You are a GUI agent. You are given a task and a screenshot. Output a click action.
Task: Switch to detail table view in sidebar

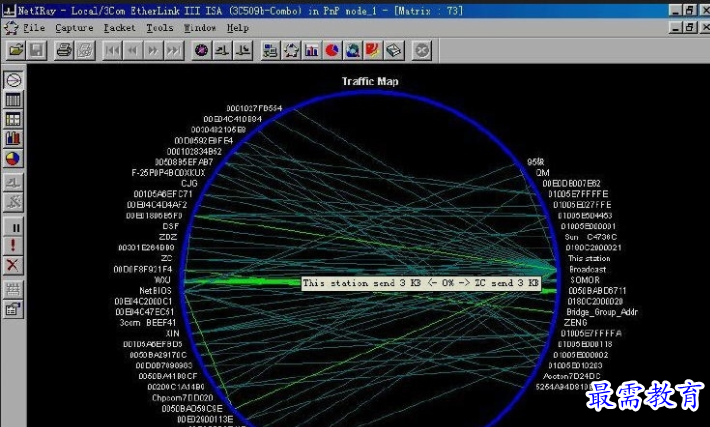(14, 120)
